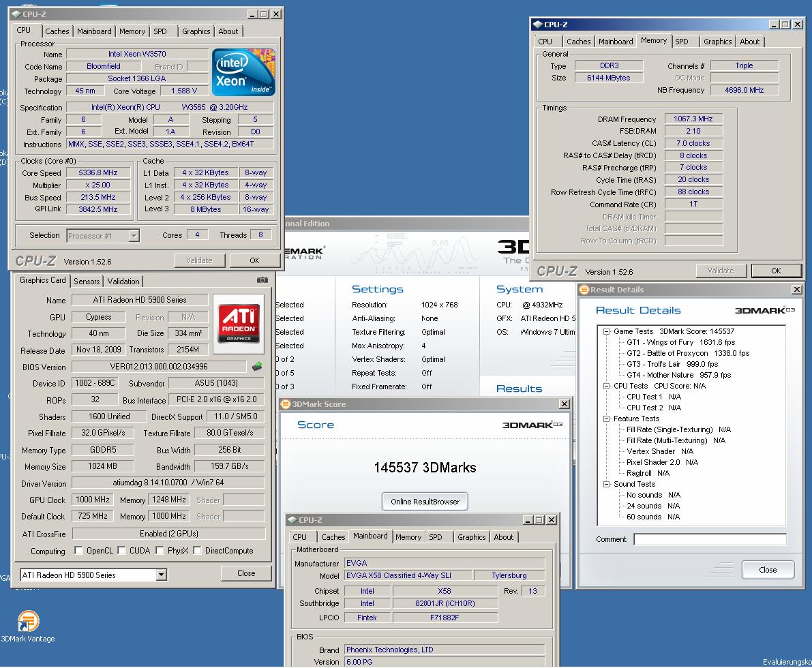
Task: Click the Comment input field
Action: [710, 539]
